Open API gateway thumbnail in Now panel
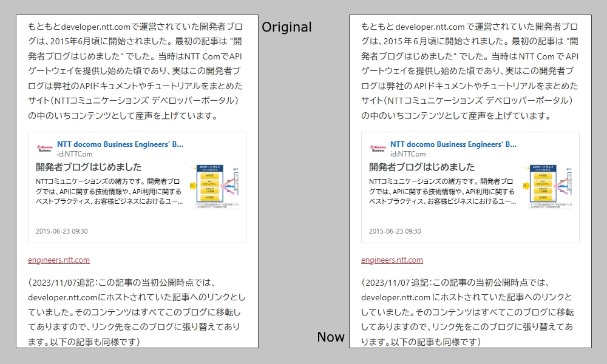The width and height of the screenshot is (607, 364). click(548, 187)
